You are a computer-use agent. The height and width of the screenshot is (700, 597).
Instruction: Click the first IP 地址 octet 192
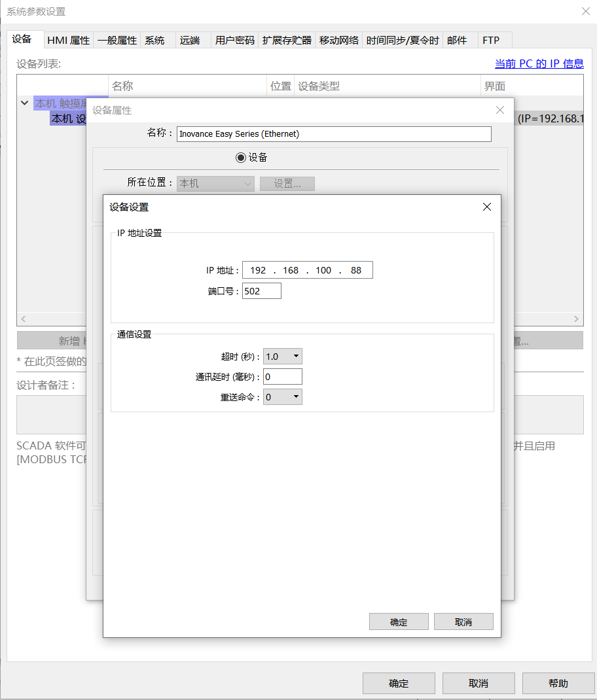coord(258,270)
